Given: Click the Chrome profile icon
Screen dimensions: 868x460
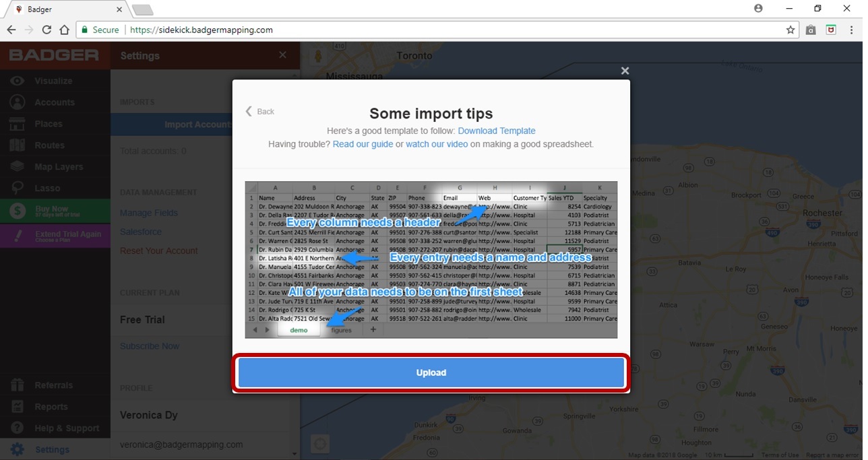Looking at the screenshot, I should pos(759,9).
